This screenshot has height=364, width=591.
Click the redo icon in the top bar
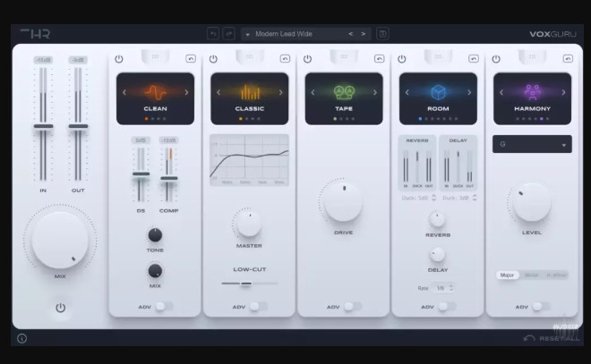coord(227,34)
